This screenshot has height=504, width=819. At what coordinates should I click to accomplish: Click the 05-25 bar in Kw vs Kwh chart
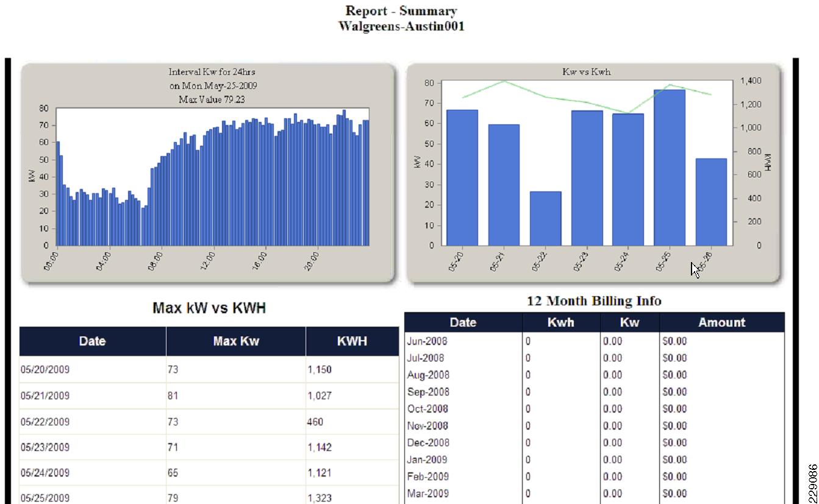[669, 168]
